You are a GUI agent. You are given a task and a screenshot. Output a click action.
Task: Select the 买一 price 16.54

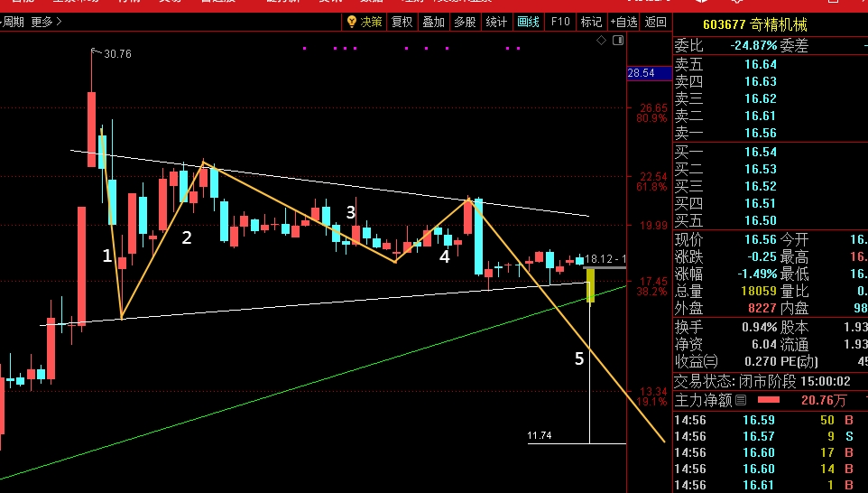[760, 152]
